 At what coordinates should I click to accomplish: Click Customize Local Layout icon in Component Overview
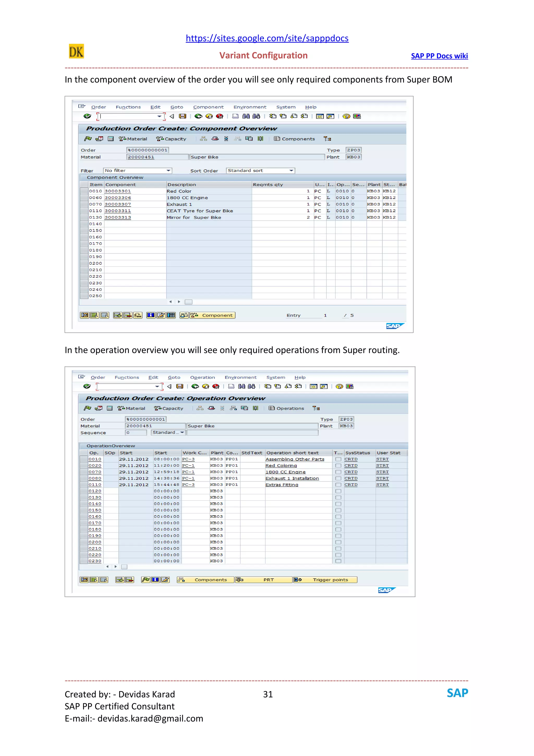click(x=357, y=116)
